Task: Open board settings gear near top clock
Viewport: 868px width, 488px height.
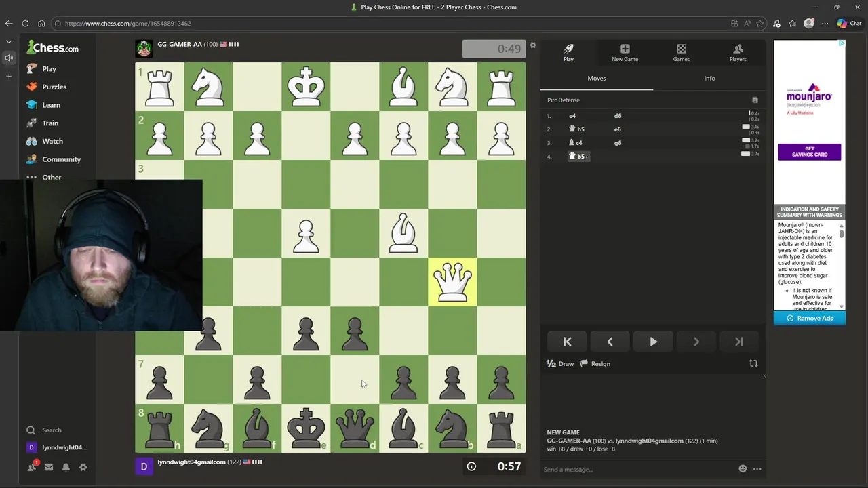Action: tap(533, 45)
